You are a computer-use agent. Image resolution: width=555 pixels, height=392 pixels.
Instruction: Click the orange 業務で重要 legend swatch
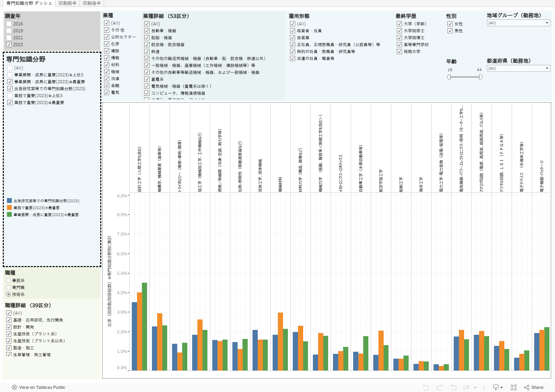click(9, 208)
